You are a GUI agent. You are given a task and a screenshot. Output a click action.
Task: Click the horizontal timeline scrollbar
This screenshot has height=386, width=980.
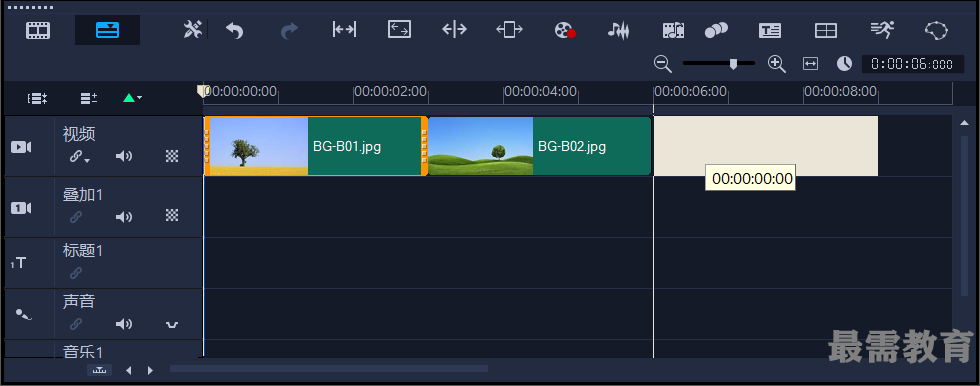tap(329, 369)
